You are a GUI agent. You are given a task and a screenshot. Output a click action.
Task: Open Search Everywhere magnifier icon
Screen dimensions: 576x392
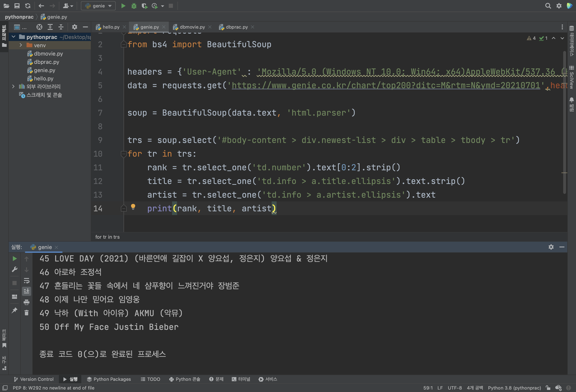coord(548,6)
